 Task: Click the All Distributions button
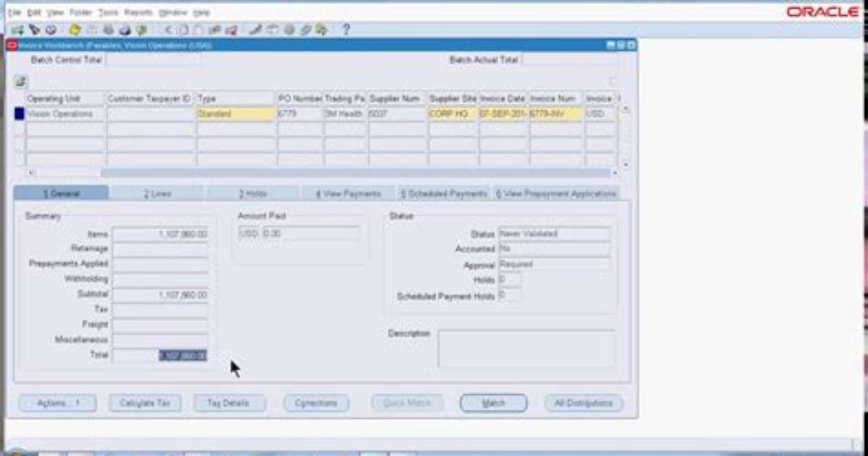click(584, 403)
